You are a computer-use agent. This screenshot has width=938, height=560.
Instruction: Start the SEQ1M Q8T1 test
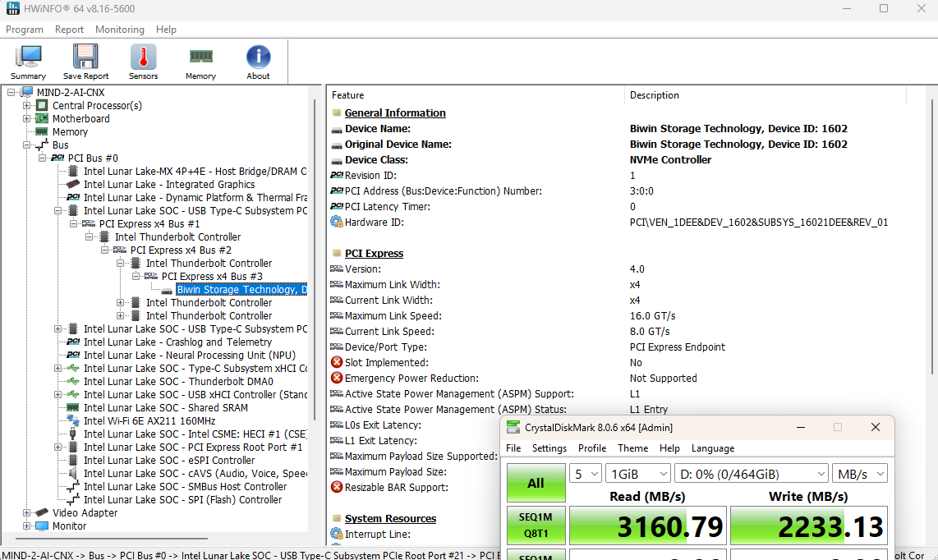pyautogui.click(x=536, y=525)
